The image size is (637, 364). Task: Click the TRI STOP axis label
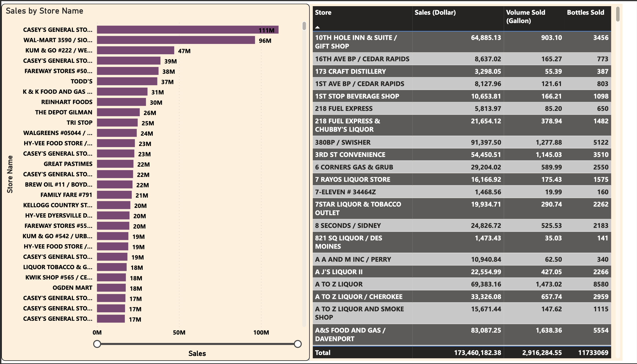pyautogui.click(x=79, y=122)
